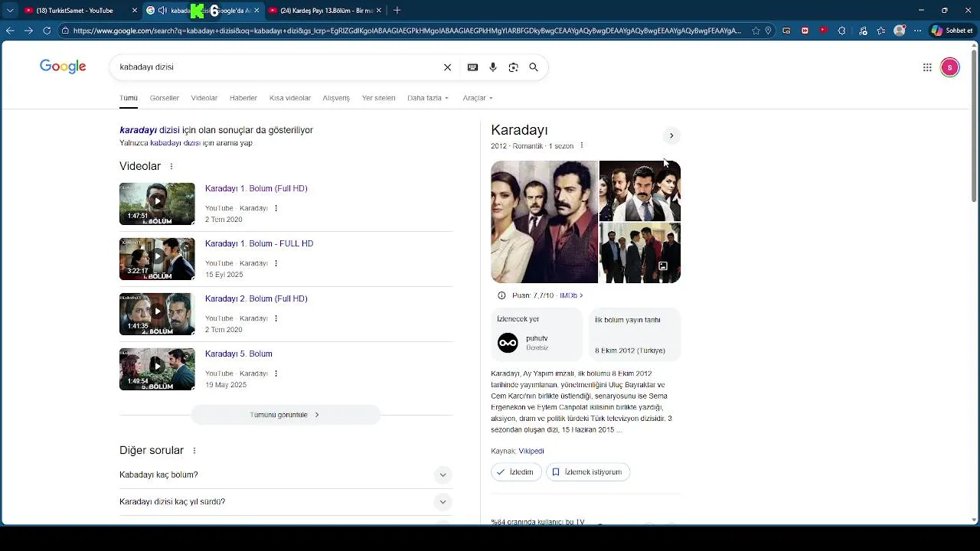Image resolution: width=980 pixels, height=551 pixels.
Task: Bookmark this page with the star icon
Action: click(756, 31)
